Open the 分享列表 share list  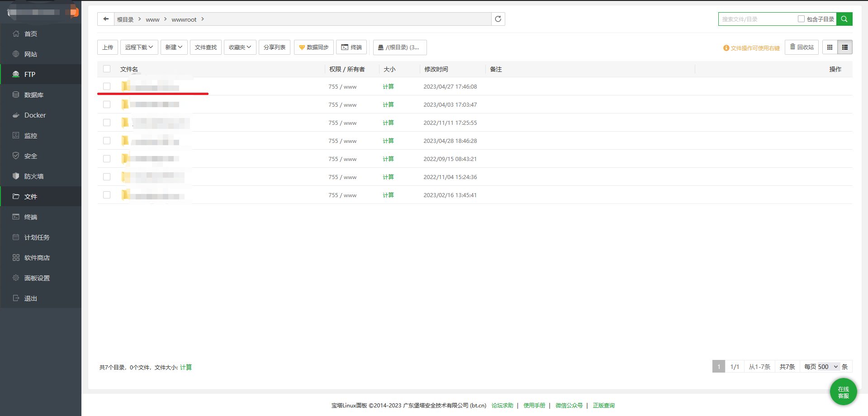(275, 47)
